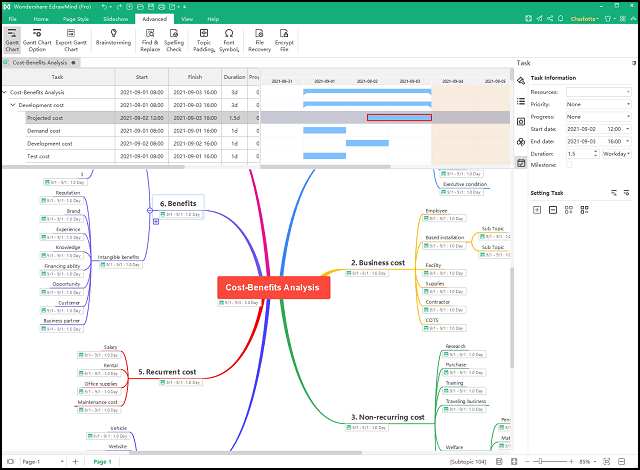This screenshot has height=470, width=640.
Task: Toggle the Gantt Chart view button
Action: (x=12, y=40)
